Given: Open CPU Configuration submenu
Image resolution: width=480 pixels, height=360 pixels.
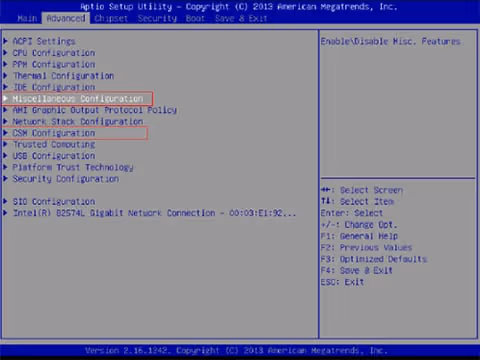Looking at the screenshot, I should [54, 53].
